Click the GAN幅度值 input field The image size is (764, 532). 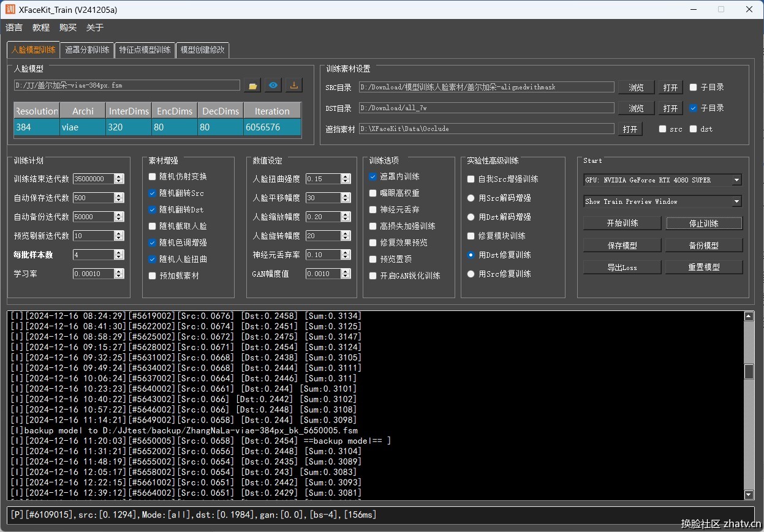[x=323, y=274]
